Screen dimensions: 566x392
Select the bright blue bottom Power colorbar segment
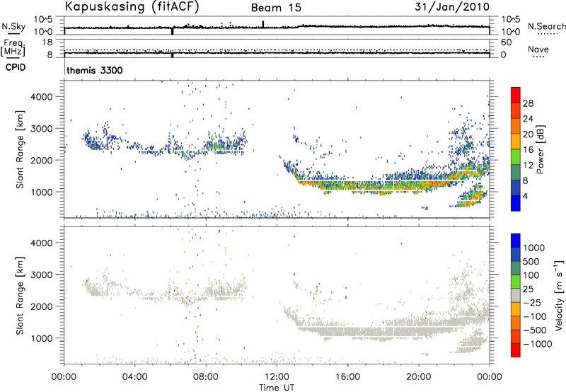pyautogui.click(x=516, y=203)
